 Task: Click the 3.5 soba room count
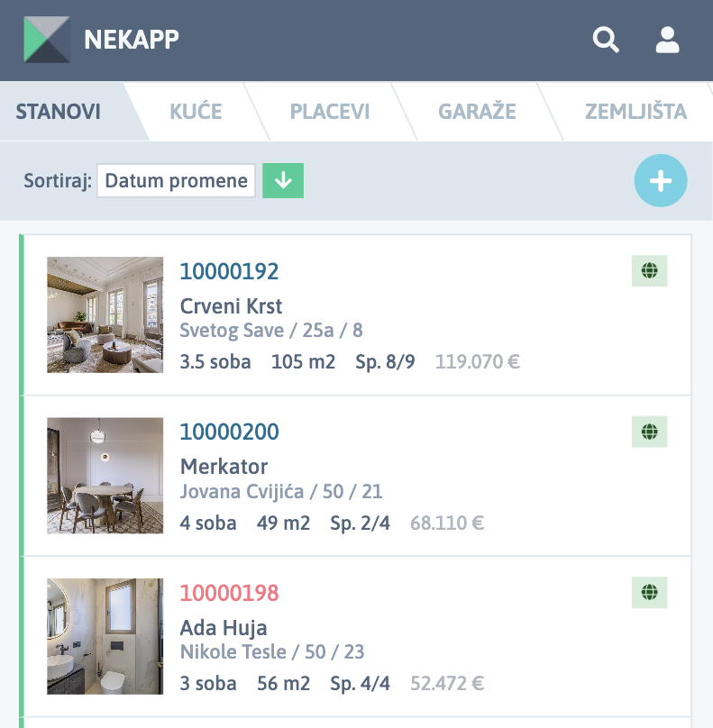pos(215,362)
